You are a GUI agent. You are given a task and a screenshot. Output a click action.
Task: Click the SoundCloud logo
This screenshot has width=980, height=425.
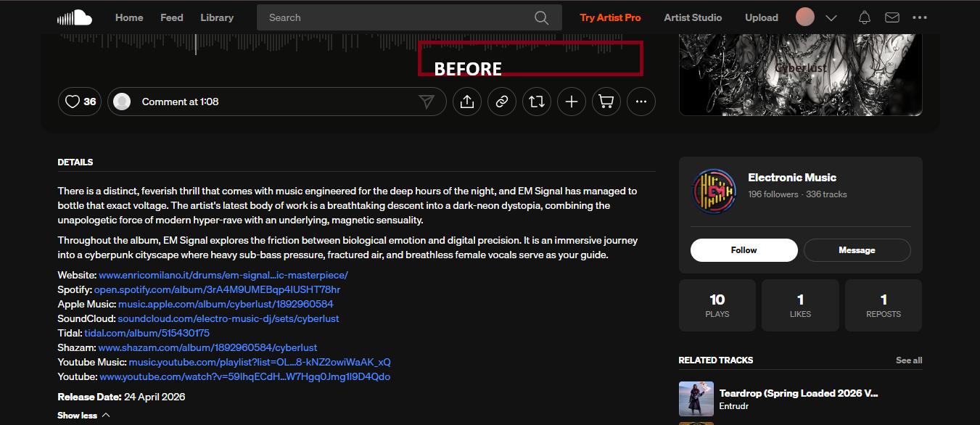pyautogui.click(x=75, y=17)
